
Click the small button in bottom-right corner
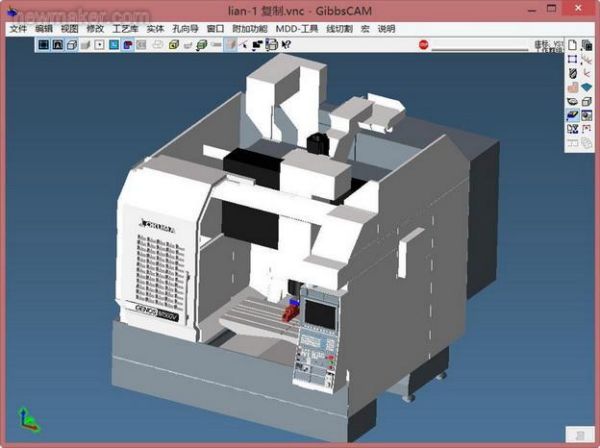[580, 434]
